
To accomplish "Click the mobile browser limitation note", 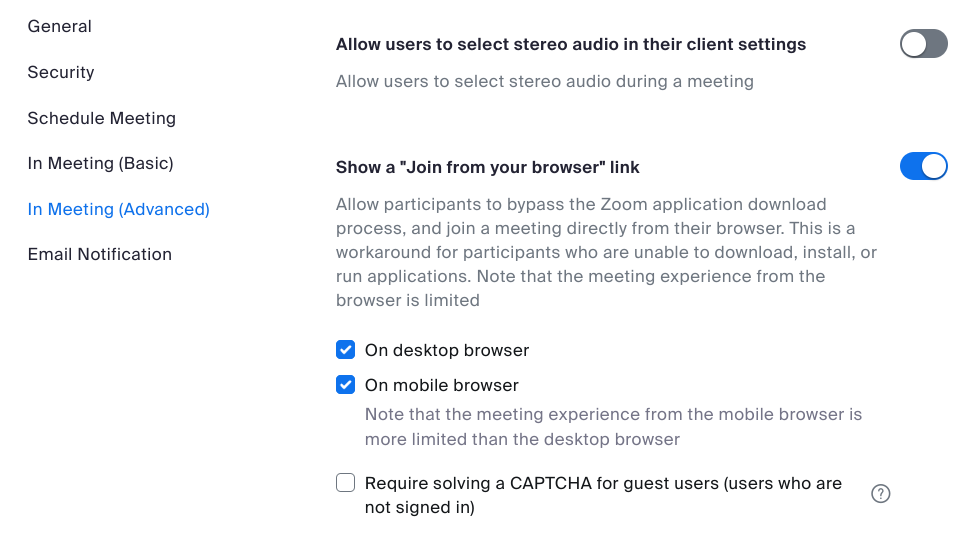I will 613,426.
